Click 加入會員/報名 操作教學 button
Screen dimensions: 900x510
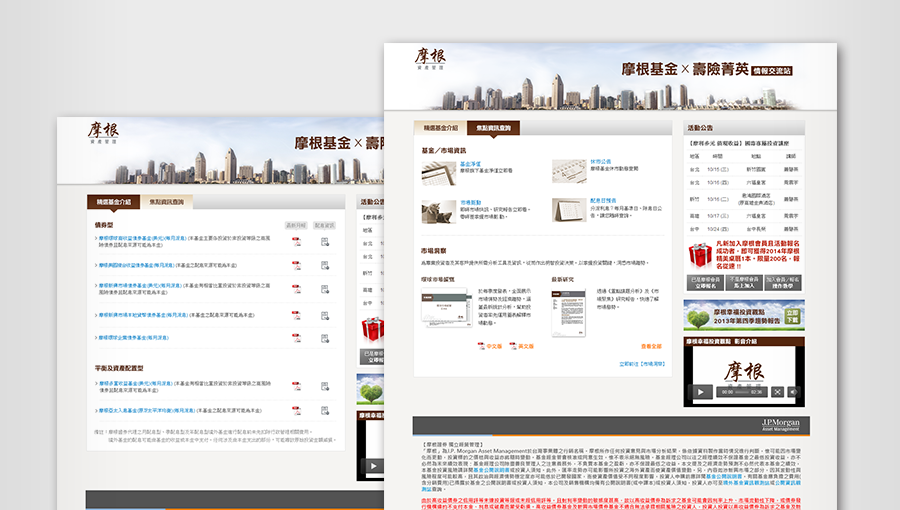(x=783, y=282)
